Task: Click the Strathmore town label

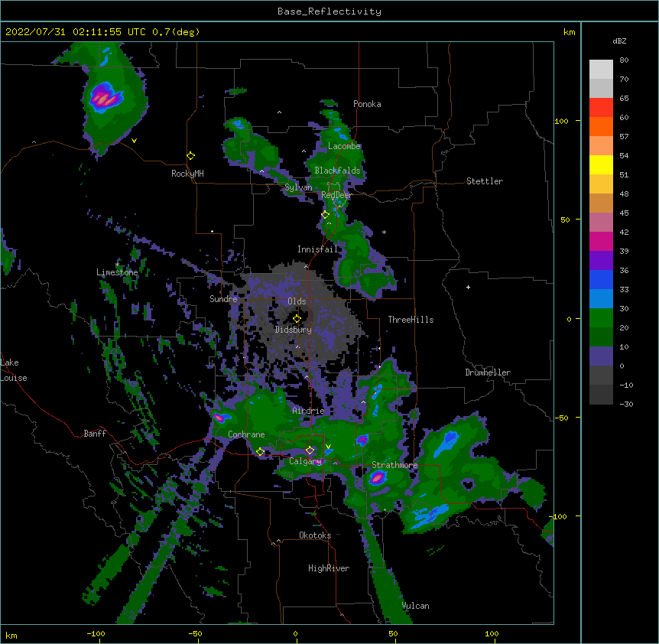Action: coord(394,465)
